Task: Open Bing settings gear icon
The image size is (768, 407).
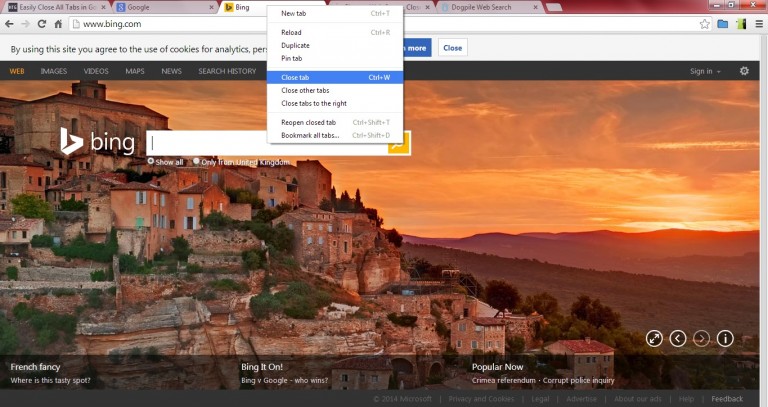Action: (x=744, y=71)
